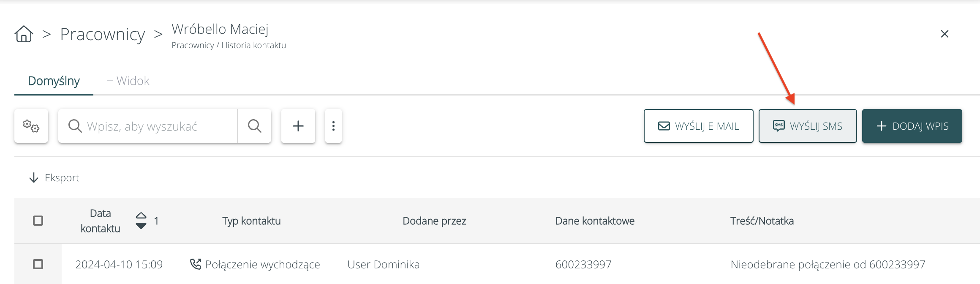Screen dimensions: 980x284
Task: Click the plus icon next to search
Action: point(298,126)
